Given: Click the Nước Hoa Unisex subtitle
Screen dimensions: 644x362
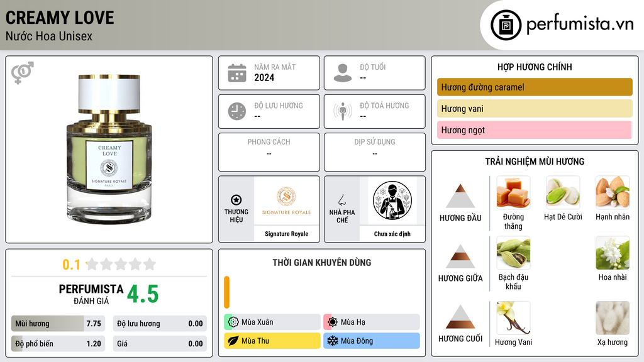Looking at the screenshot, I should tap(49, 36).
